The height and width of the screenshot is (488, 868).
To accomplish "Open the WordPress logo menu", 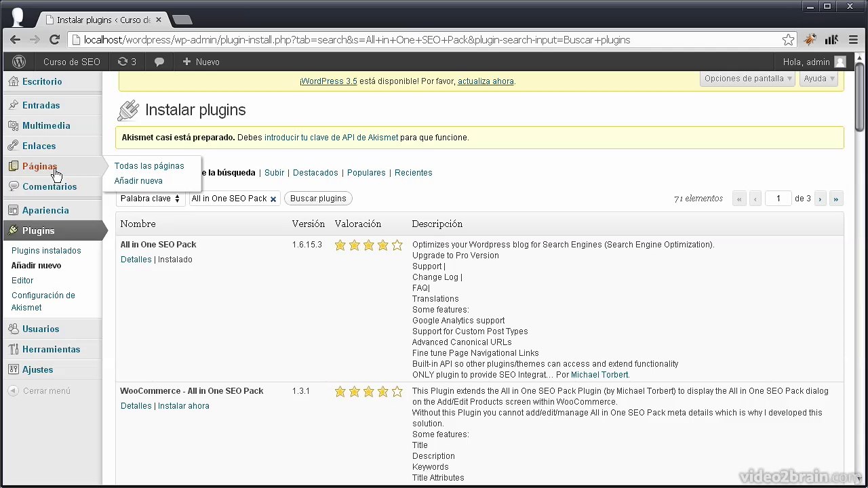I will tap(19, 62).
